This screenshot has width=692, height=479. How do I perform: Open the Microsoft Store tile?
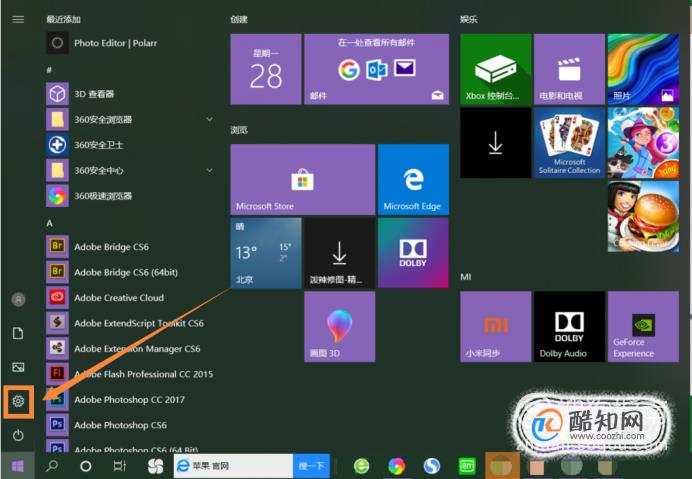coord(302,179)
